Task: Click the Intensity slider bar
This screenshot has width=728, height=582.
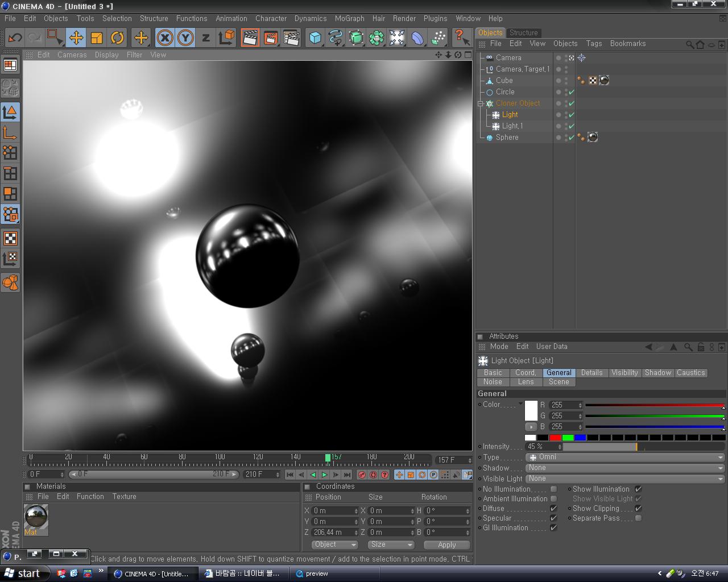Action: (x=644, y=447)
